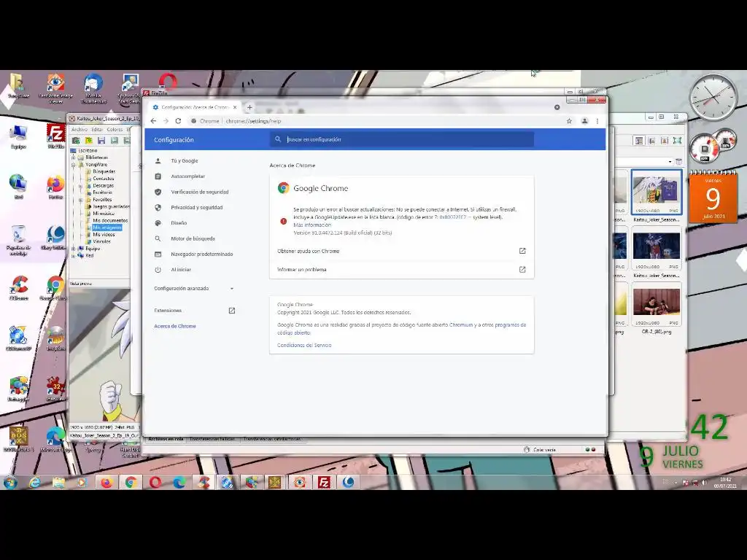This screenshot has width=747, height=560.
Task: Select Búsquedas in the folder tree
Action: coord(104,171)
